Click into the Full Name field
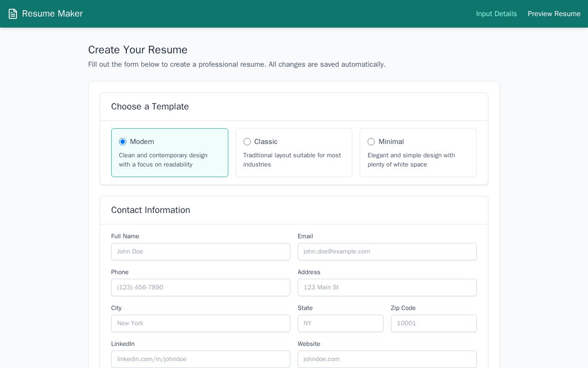 pos(201,252)
